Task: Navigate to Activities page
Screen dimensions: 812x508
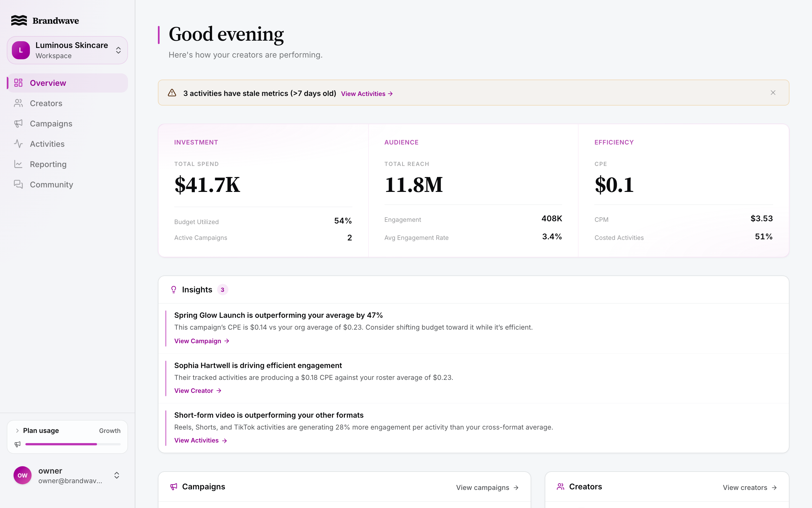Action: (67, 144)
